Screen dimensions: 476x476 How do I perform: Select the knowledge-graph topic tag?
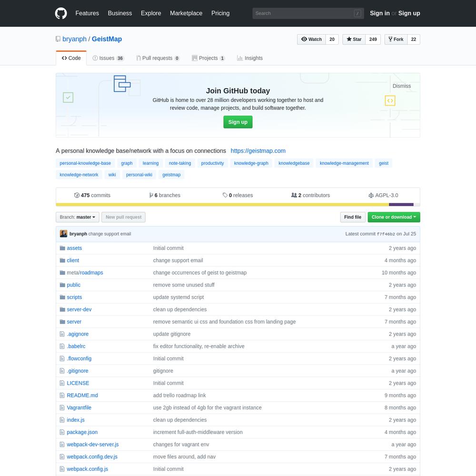[x=251, y=163]
